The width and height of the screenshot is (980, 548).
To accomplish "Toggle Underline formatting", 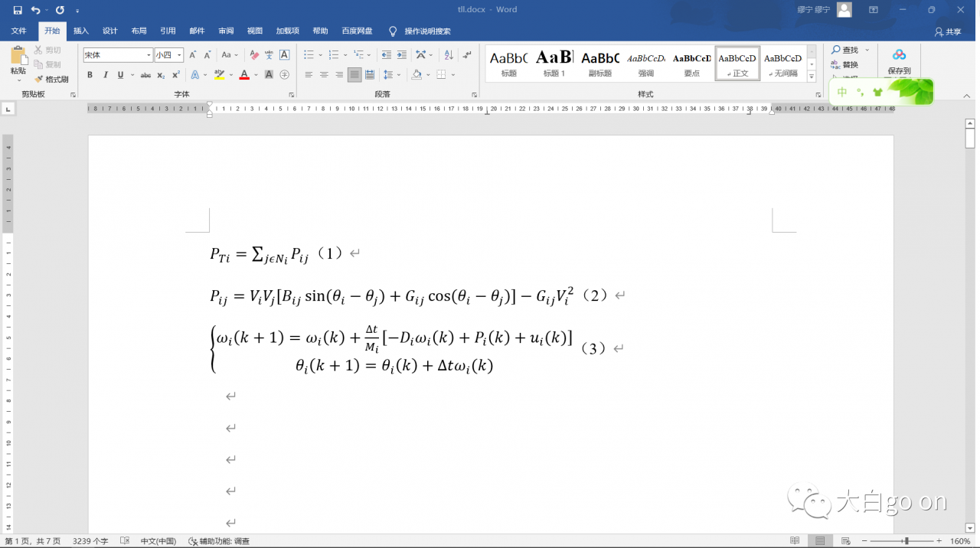I will (x=120, y=75).
